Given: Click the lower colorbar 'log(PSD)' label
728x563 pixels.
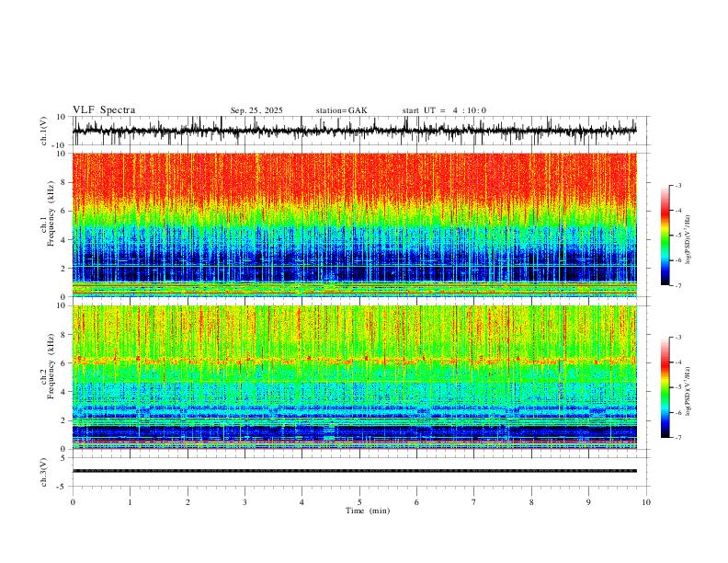Looking at the screenshot, I should click(688, 391).
